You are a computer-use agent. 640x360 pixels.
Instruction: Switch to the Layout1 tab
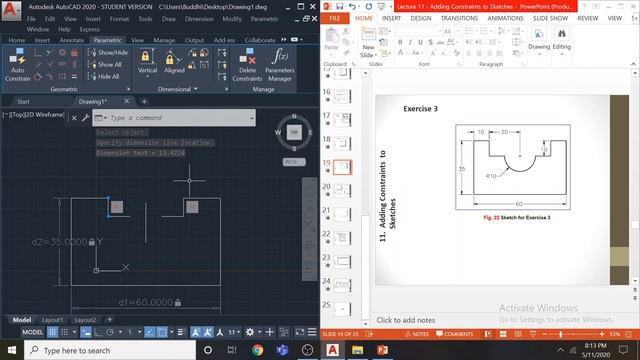(x=53, y=320)
